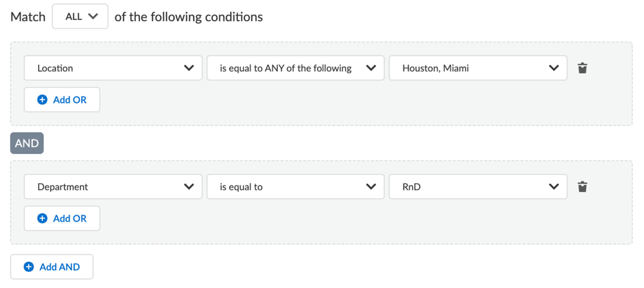Delete the Location condition with trash icon
Image resolution: width=644 pixels, height=288 pixels.
tap(582, 68)
